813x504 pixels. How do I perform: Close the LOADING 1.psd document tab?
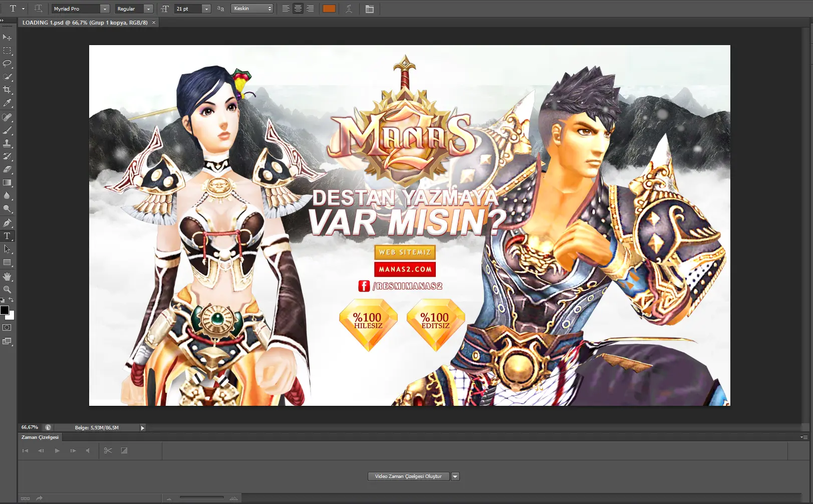(154, 23)
